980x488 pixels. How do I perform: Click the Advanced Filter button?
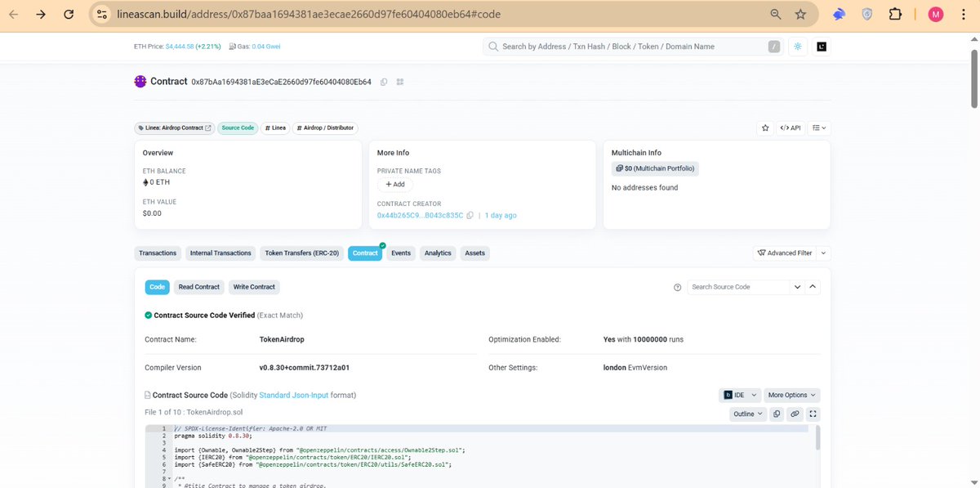pyautogui.click(x=784, y=253)
